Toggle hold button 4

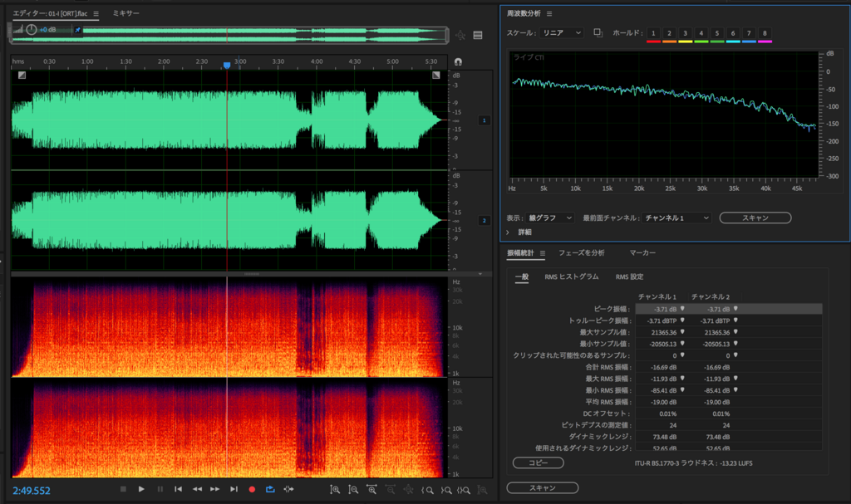click(x=701, y=33)
